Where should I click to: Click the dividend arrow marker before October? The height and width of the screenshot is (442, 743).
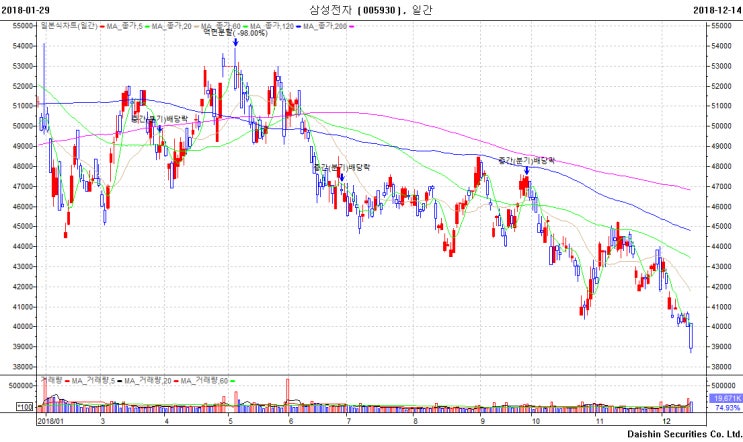point(526,170)
